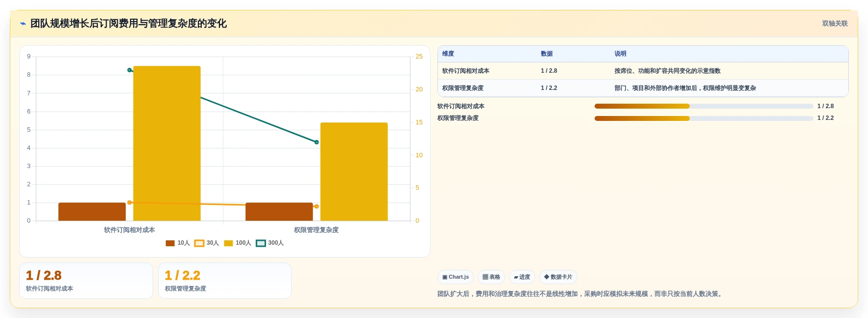The image size is (868, 318).
Task: Click the 双轴关联 badge in the header
Action: pyautogui.click(x=835, y=24)
